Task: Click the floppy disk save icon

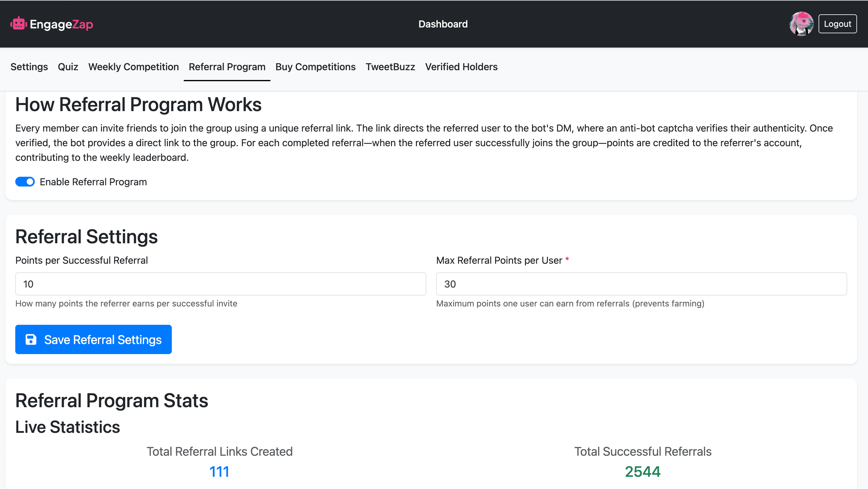Action: (x=31, y=339)
